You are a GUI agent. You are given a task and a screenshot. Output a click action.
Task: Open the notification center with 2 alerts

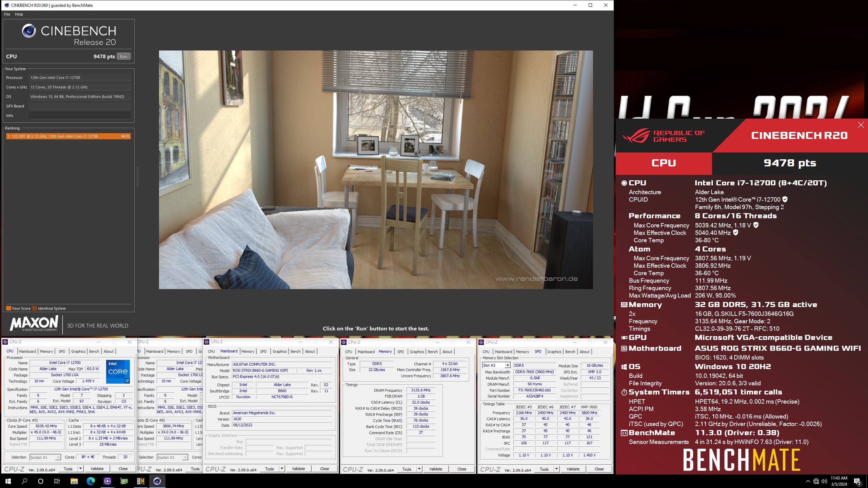pos(857,481)
